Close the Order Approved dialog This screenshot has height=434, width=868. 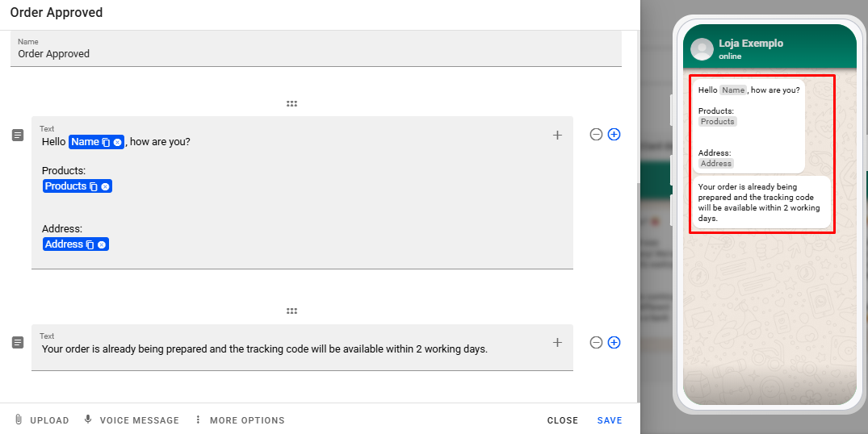[x=562, y=420]
